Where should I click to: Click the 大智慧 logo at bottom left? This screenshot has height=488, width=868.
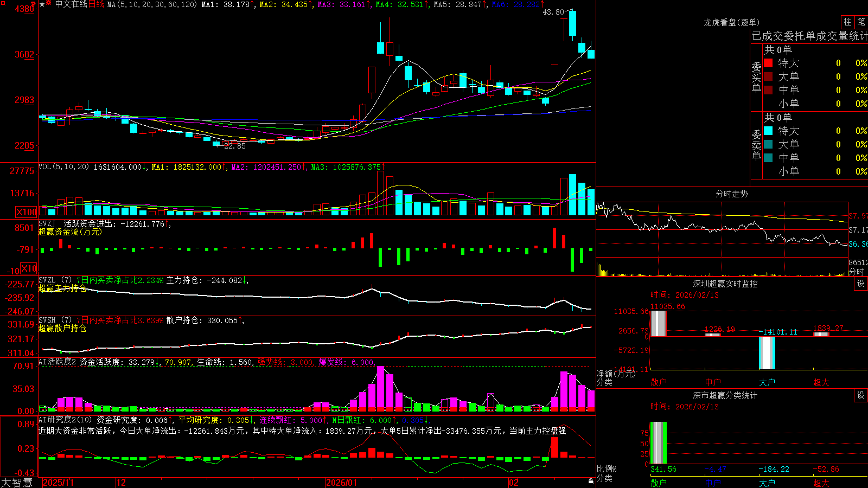[x=17, y=483]
